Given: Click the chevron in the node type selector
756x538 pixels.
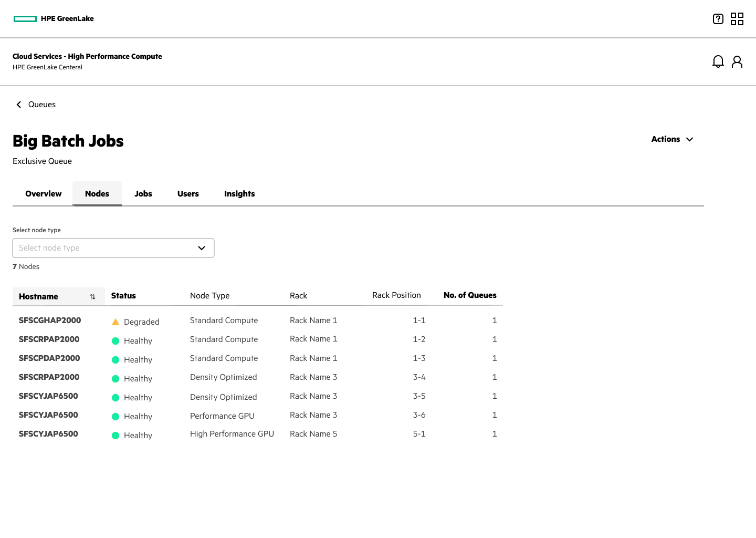Looking at the screenshot, I should (202, 248).
